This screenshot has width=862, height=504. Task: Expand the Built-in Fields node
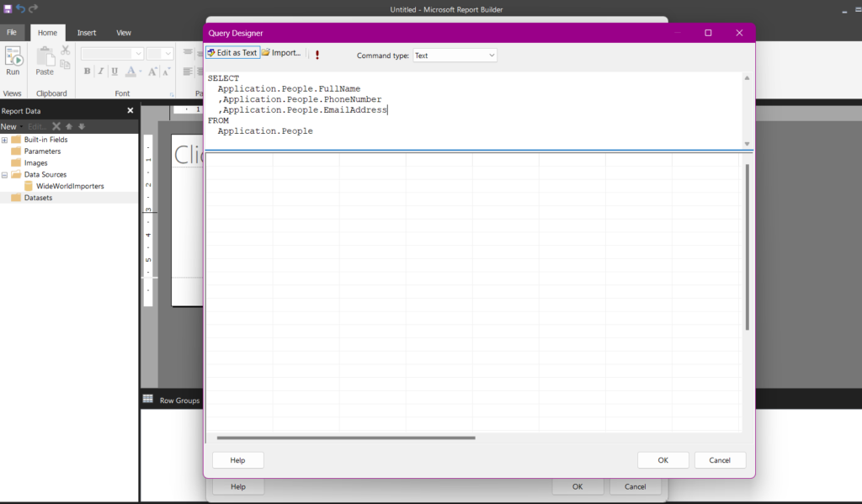tap(4, 141)
